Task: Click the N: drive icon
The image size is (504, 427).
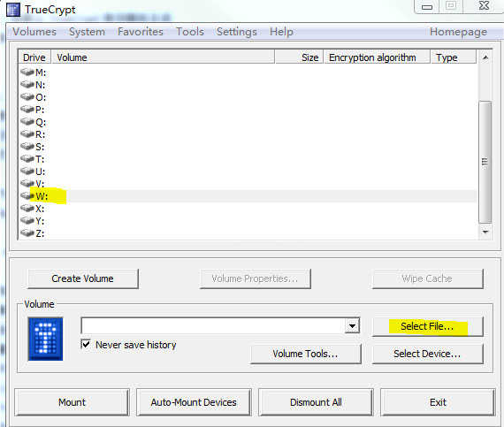Action: (x=27, y=84)
